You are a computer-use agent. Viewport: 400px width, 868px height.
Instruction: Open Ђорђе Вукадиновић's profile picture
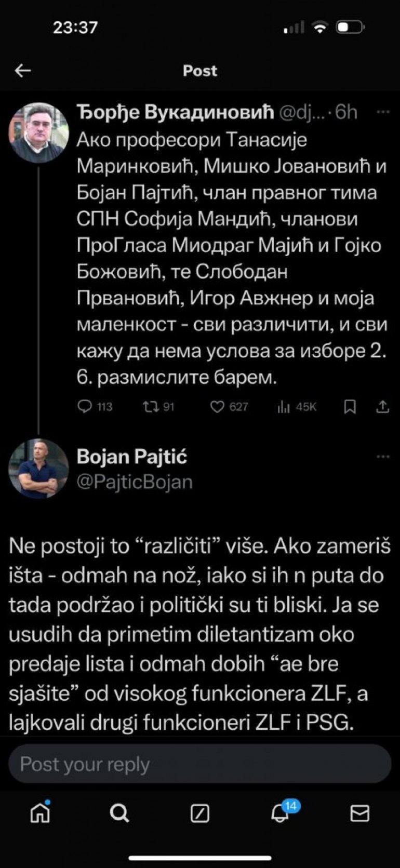pos(39,132)
